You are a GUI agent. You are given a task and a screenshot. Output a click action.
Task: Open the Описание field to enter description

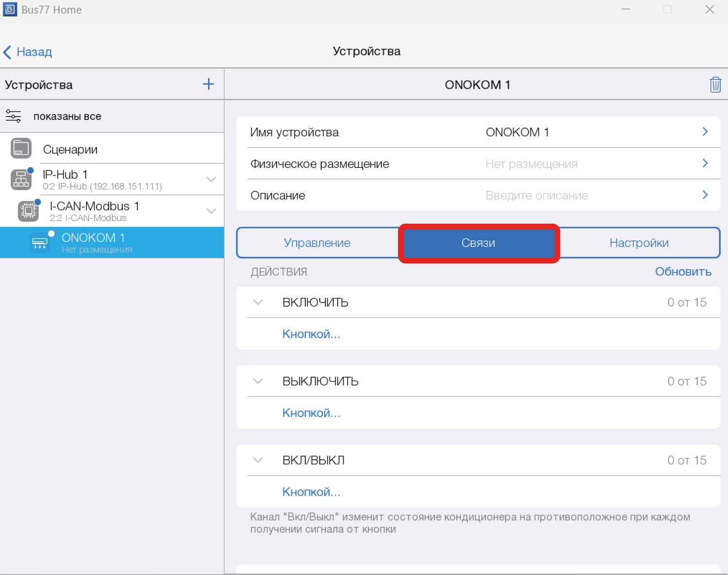(x=478, y=196)
